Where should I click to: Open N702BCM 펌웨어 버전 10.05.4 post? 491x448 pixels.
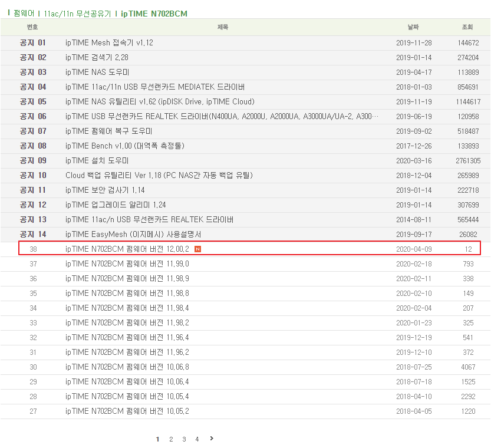coord(127,396)
